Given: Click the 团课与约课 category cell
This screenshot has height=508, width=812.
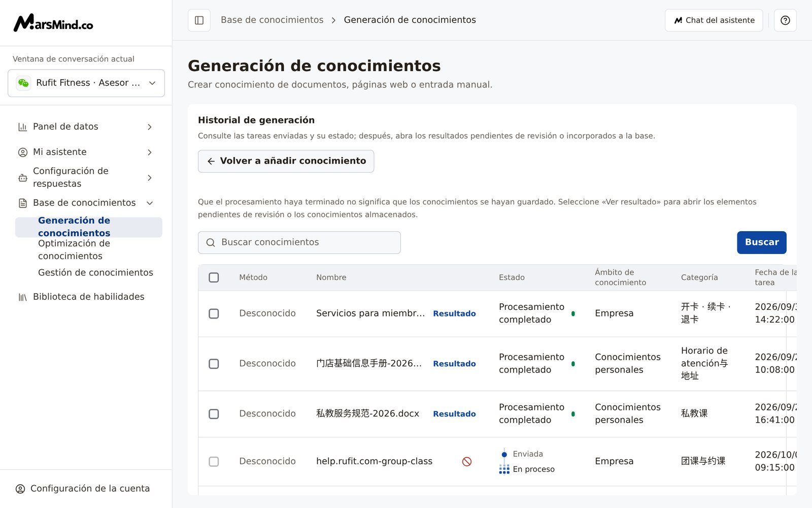Looking at the screenshot, I should [x=703, y=461].
